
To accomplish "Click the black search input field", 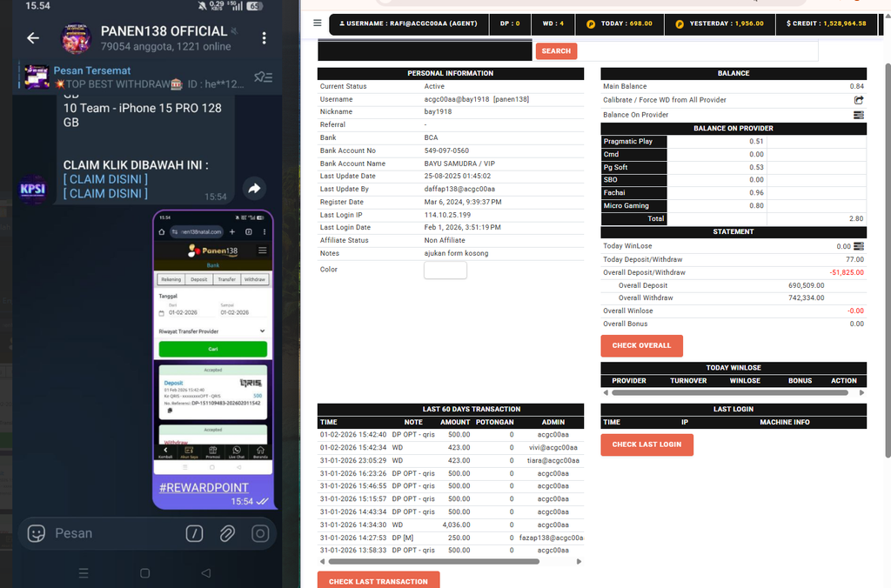I will (x=425, y=50).
